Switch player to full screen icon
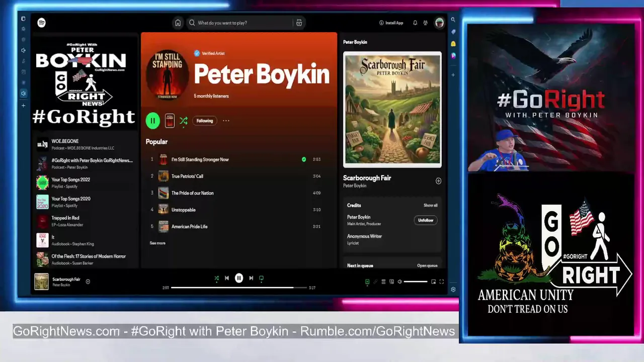Screen dimensions: 644x362 point(442,282)
